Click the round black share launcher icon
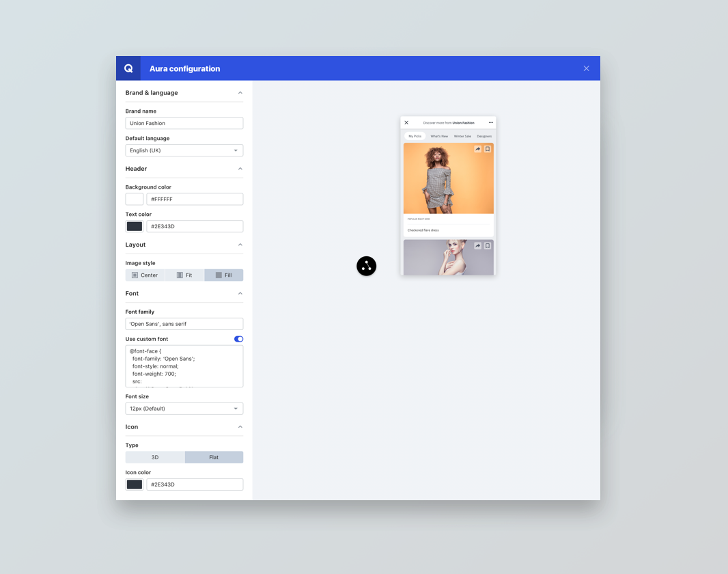This screenshot has width=728, height=574. coord(367,266)
